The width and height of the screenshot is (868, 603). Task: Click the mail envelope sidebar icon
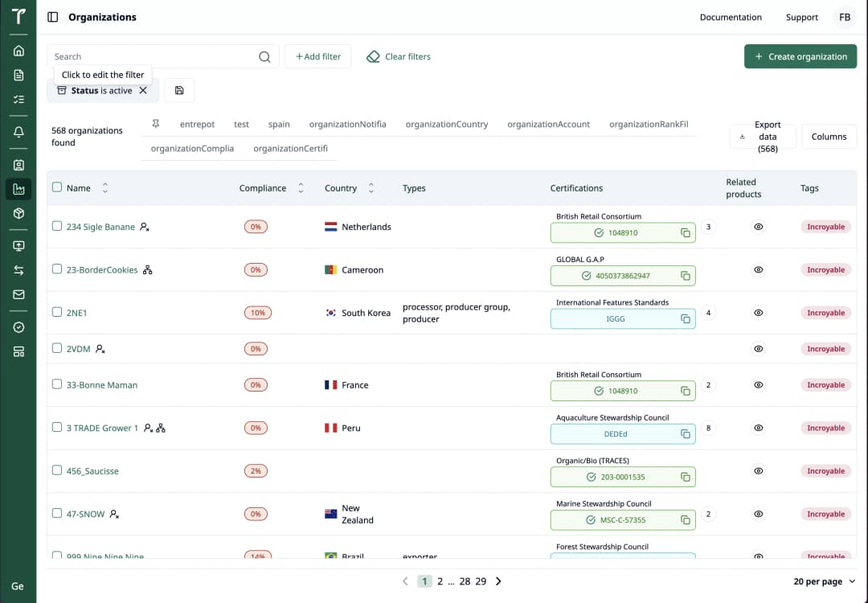[18, 294]
